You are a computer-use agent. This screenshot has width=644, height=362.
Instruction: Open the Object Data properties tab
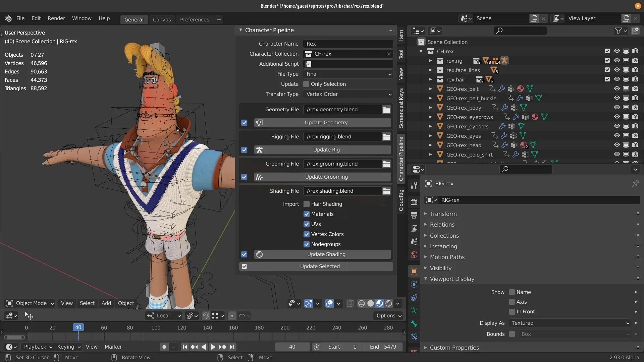414,311
